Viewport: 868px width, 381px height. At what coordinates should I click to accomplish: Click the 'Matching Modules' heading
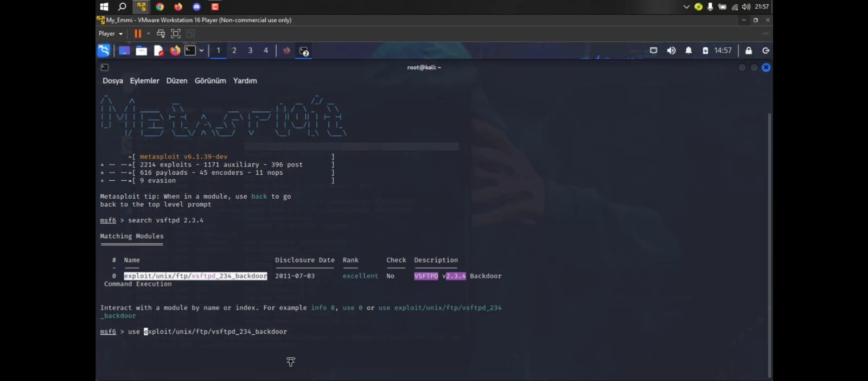(x=132, y=236)
